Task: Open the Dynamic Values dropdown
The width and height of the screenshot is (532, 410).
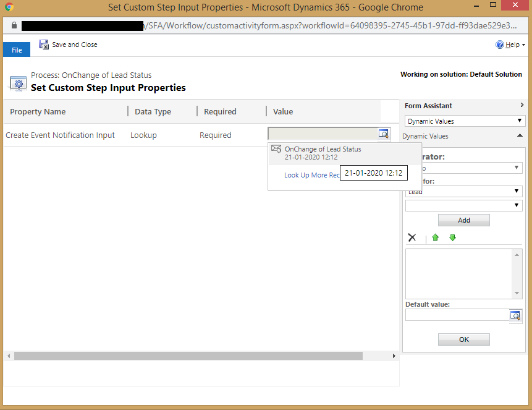Action: (x=465, y=121)
